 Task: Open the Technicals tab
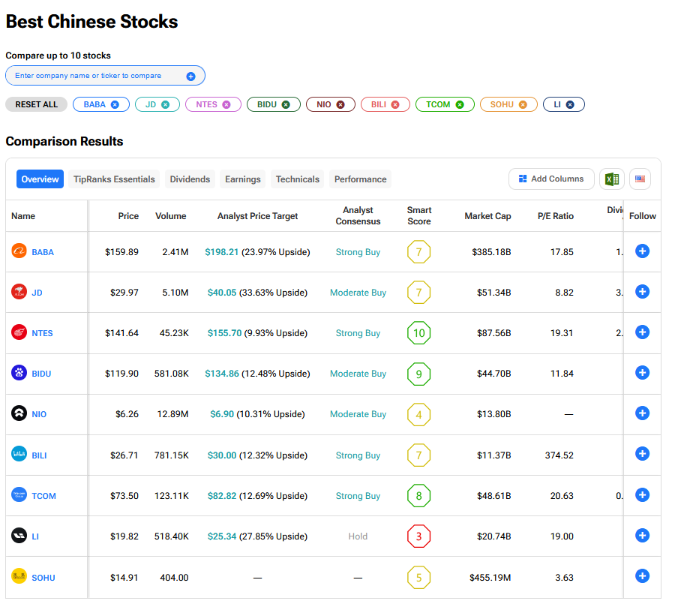click(x=297, y=179)
